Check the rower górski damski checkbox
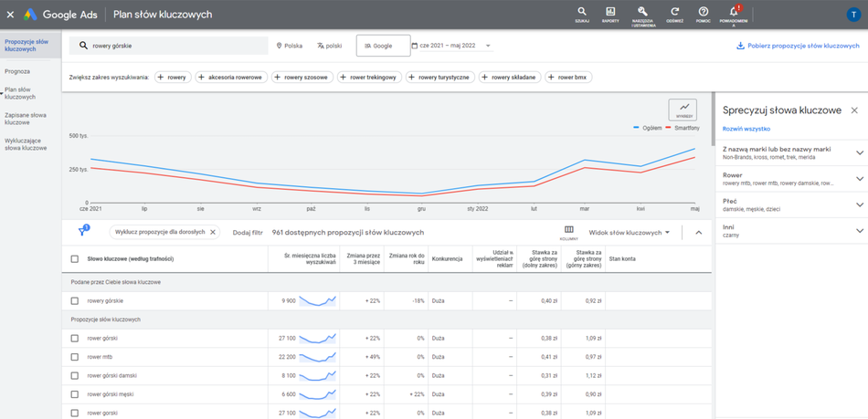The image size is (868, 419). (x=75, y=375)
